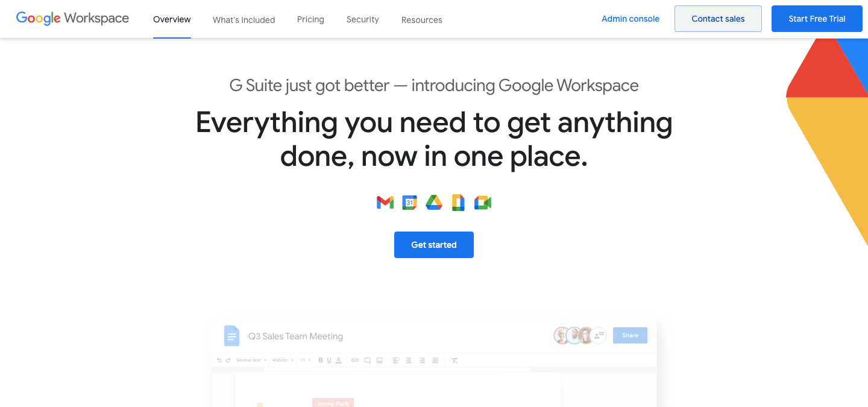Open the font size 11 dropdown
The height and width of the screenshot is (407, 868).
[306, 361]
